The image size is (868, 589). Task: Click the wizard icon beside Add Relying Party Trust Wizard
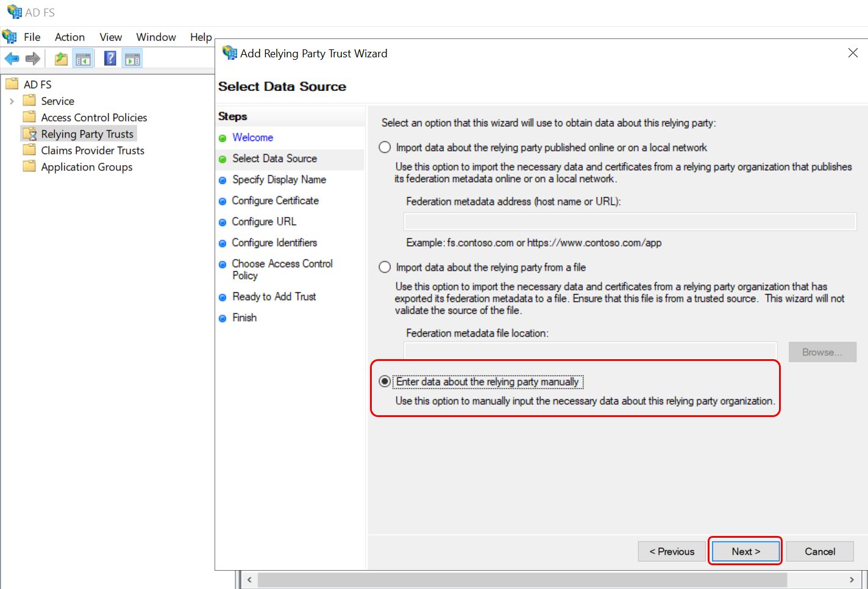tap(230, 53)
